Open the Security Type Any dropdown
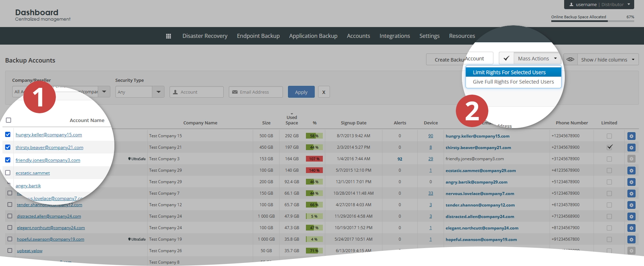The width and height of the screenshot is (644, 266). 140,92
